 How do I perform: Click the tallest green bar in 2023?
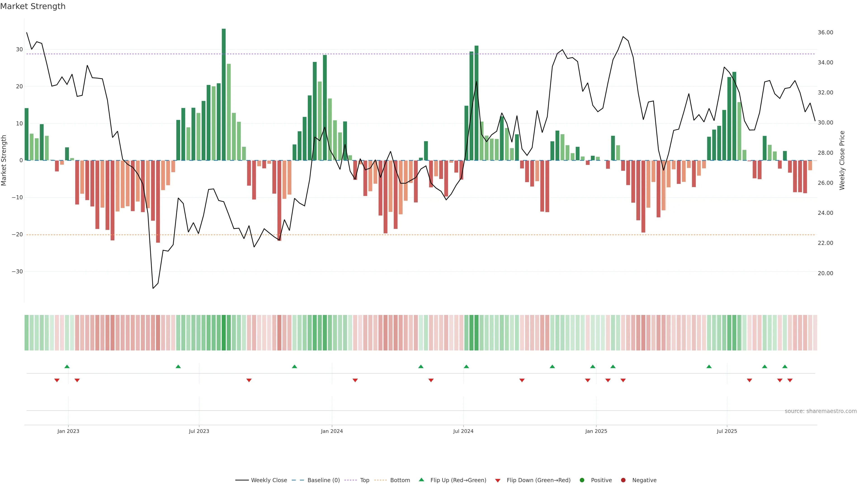coord(224,94)
